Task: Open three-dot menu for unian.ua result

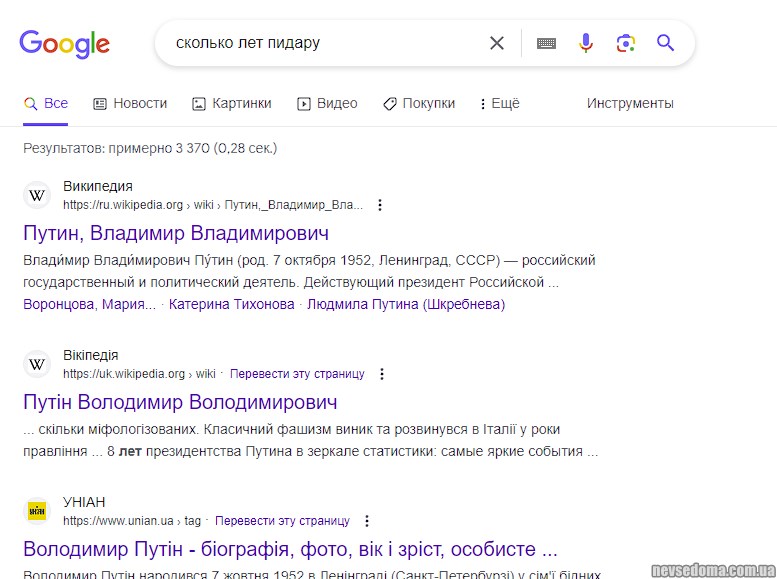Action: [367, 521]
